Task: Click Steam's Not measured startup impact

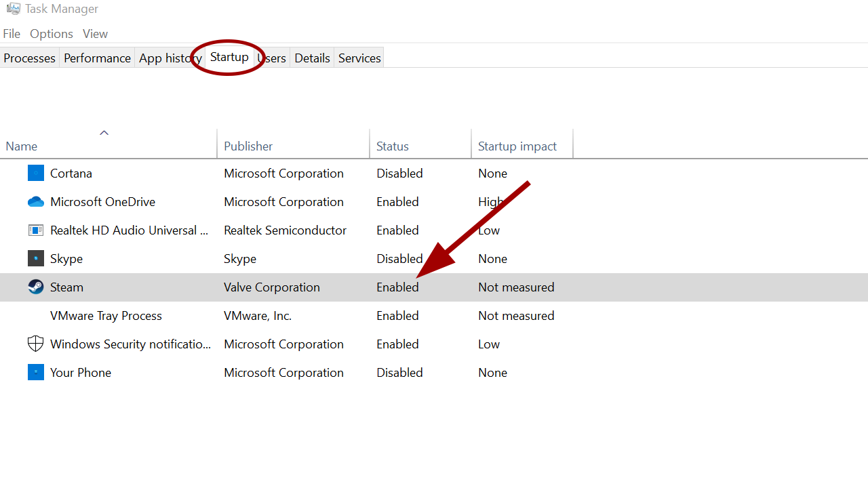Action: tap(516, 287)
